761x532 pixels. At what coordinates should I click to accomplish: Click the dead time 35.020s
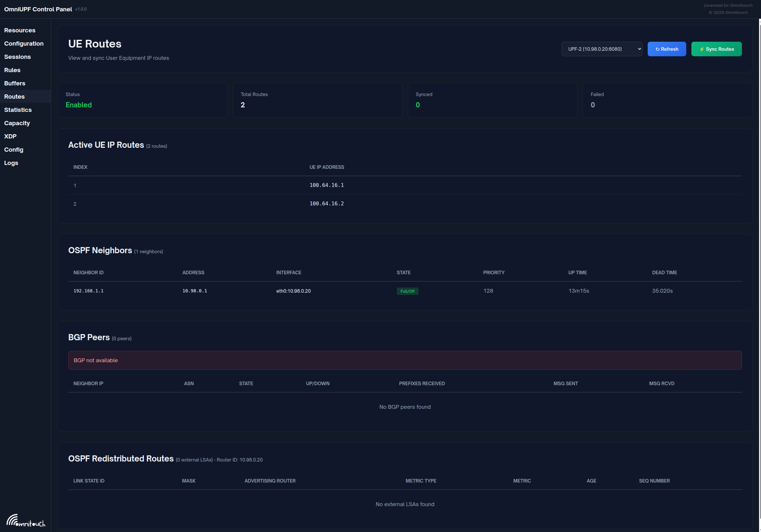click(x=662, y=291)
